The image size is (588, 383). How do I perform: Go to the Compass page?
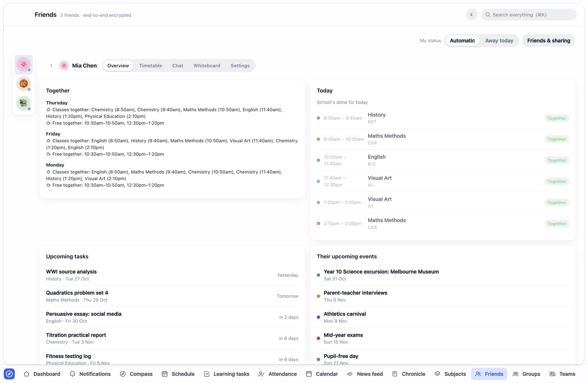(136, 374)
